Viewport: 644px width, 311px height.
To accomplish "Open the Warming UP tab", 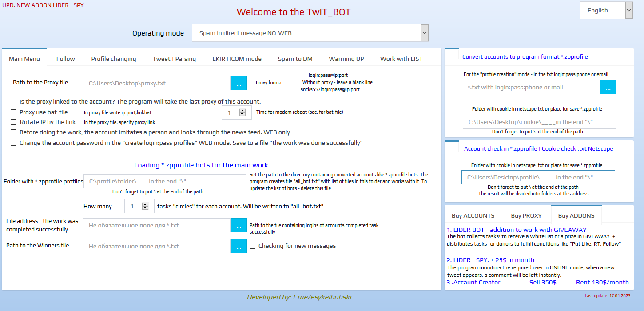I will click(346, 59).
